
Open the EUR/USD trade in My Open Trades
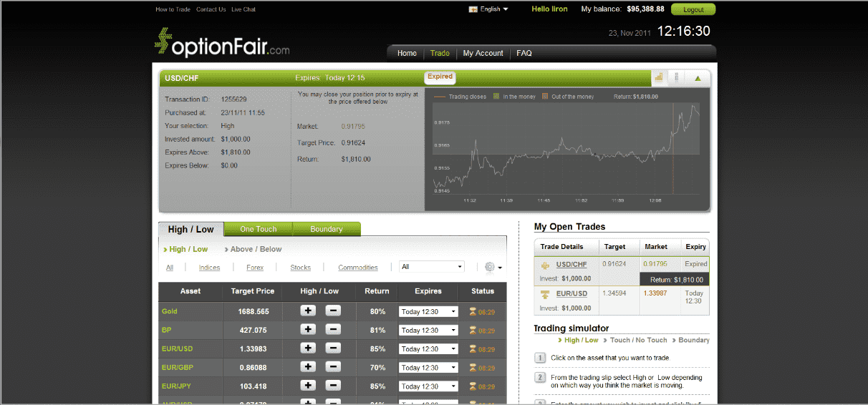[572, 293]
